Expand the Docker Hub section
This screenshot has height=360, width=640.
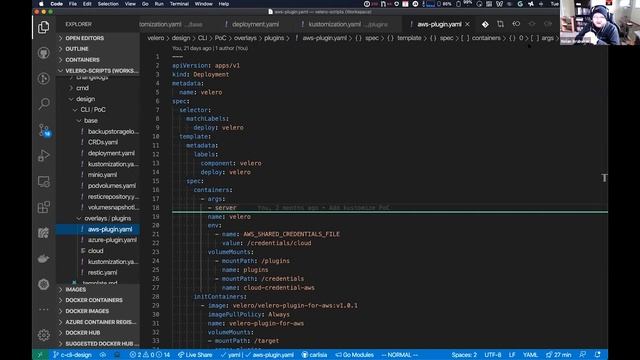click(98, 333)
